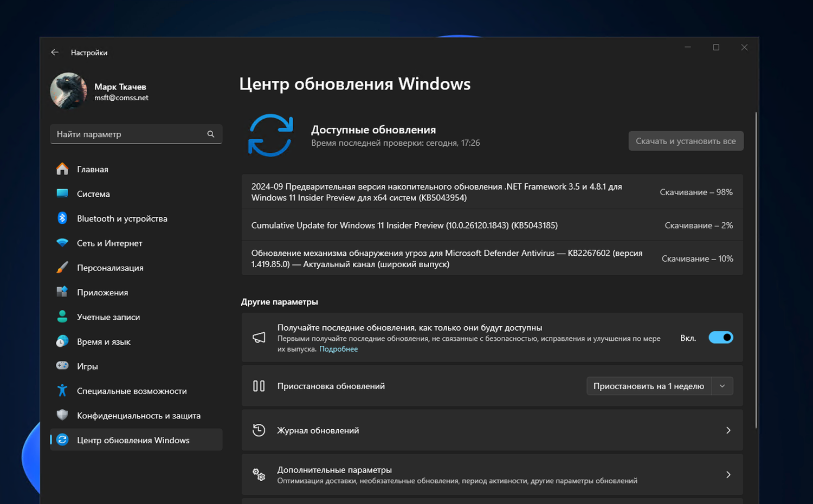Open Учетные записи section
Viewport: 813px width, 504px height.
pyautogui.click(x=136, y=317)
